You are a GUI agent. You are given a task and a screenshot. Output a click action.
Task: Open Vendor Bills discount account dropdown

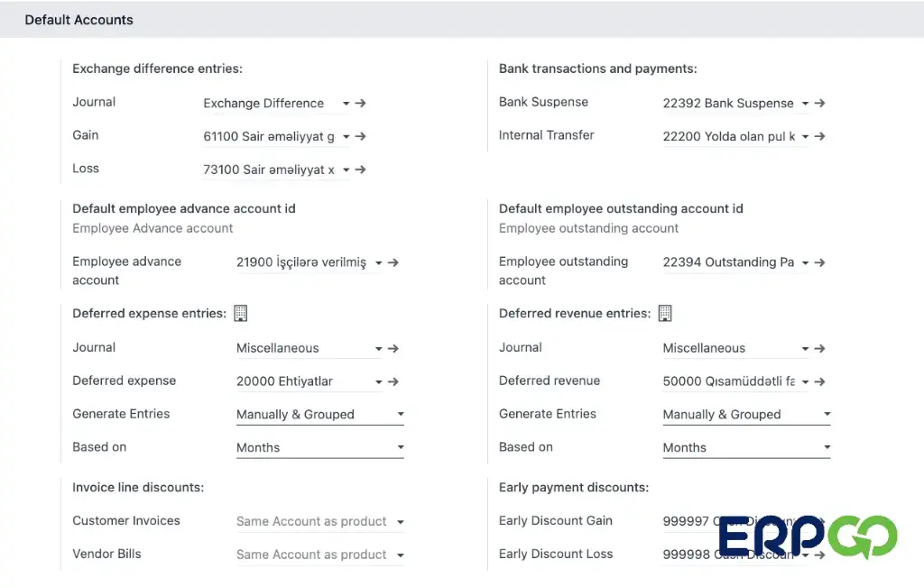(320, 555)
